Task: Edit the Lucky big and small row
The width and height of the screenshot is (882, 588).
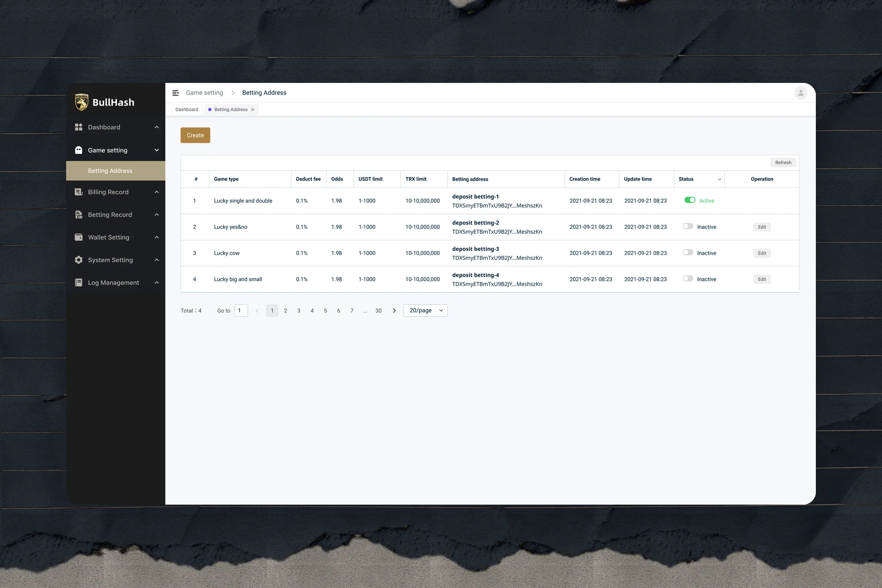Action: point(762,279)
